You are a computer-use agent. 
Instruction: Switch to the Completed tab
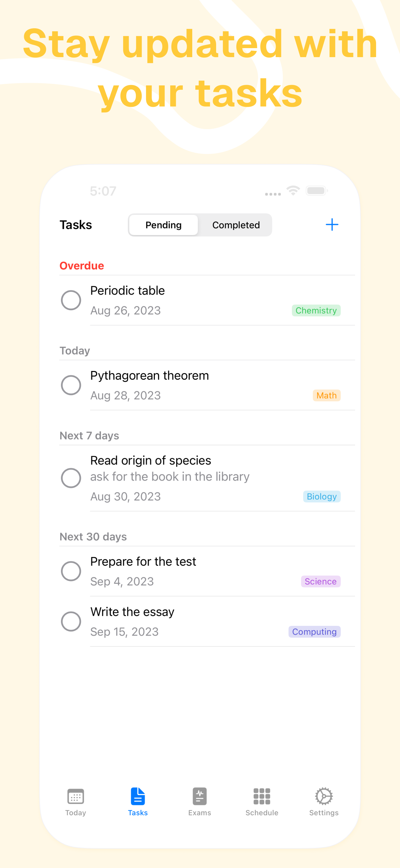pyautogui.click(x=236, y=225)
